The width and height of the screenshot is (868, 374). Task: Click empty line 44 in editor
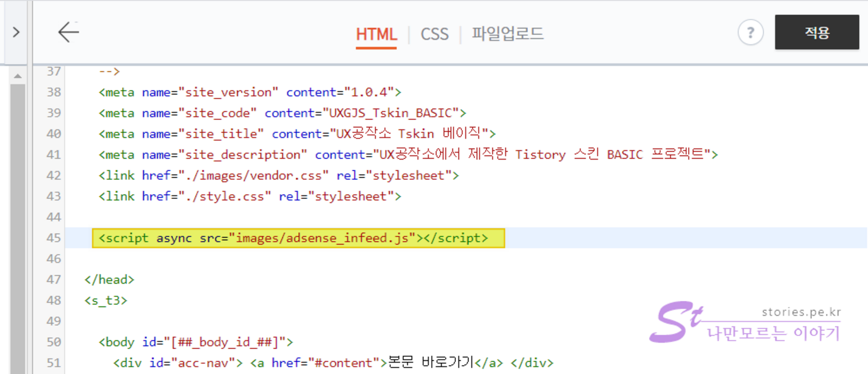click(356, 217)
